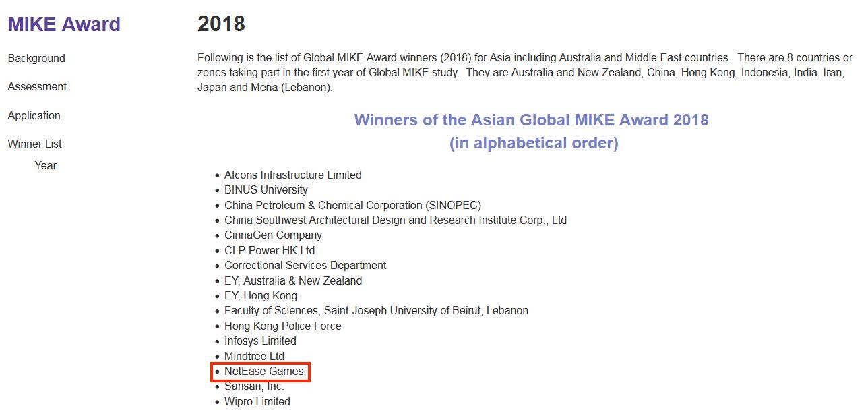Screen dimensions: 868x414
Task: Open the Assessment page
Action: (37, 86)
